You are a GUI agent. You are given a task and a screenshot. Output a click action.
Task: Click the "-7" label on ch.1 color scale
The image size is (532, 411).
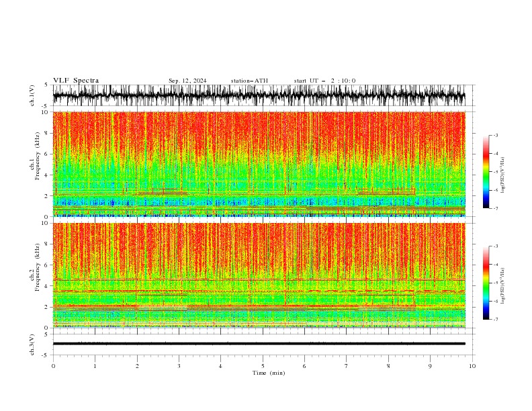click(x=496, y=208)
